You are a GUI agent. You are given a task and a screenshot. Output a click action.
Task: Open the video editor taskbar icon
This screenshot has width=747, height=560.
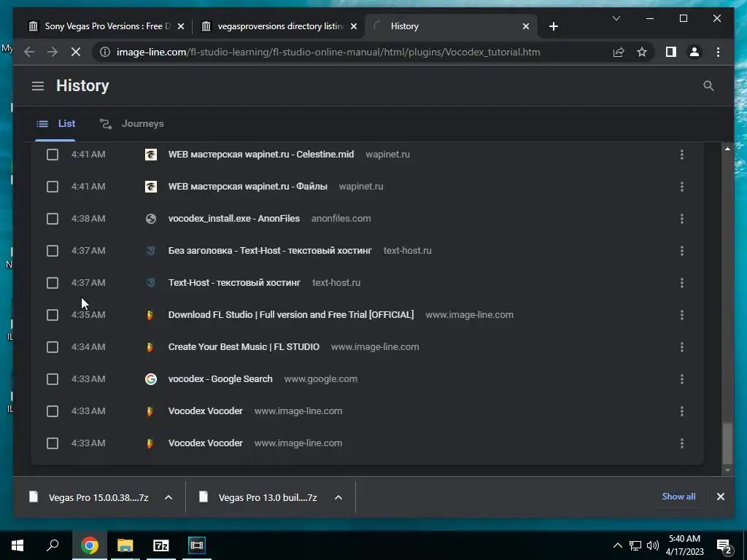[196, 545]
